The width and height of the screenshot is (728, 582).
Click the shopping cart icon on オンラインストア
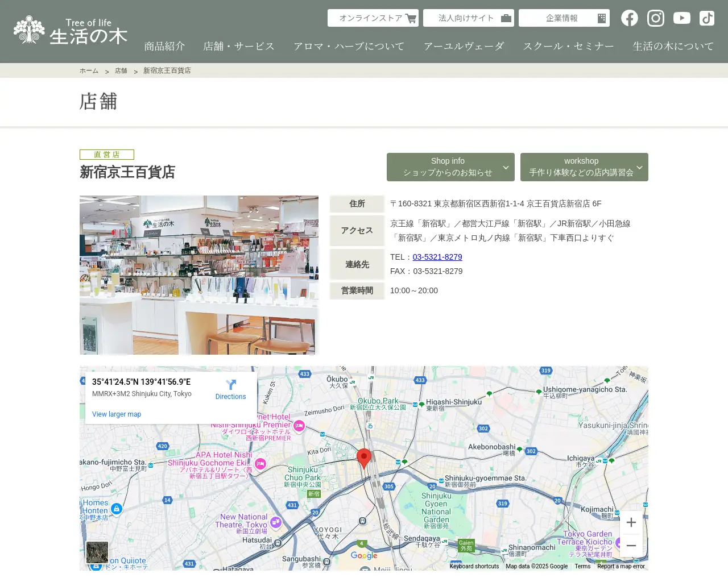411,18
